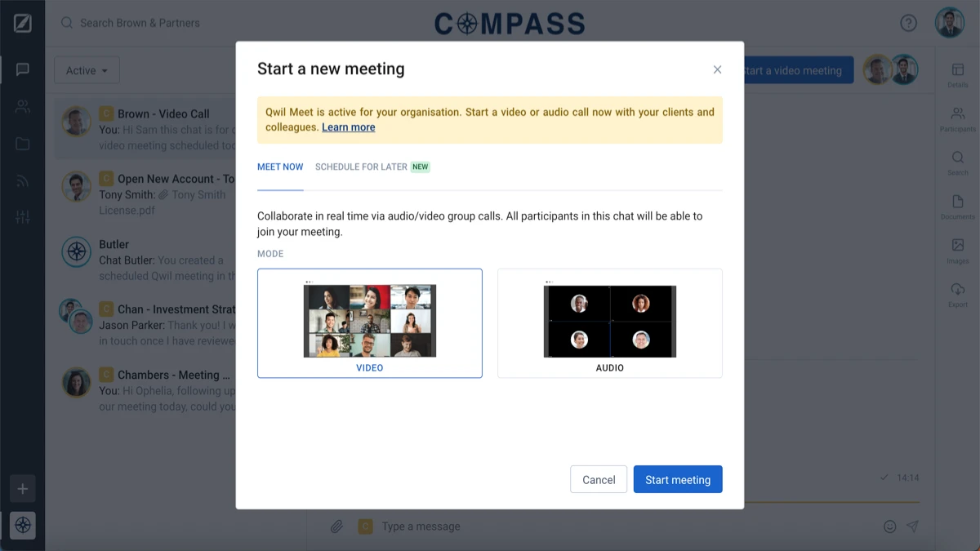Click the Start meeting button
Viewport: 980px width, 551px height.
pos(678,479)
